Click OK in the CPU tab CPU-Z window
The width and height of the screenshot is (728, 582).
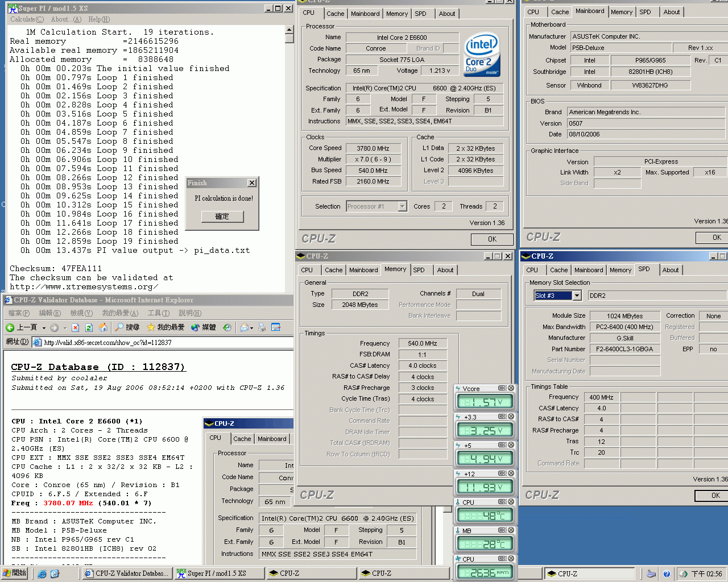[x=492, y=239]
